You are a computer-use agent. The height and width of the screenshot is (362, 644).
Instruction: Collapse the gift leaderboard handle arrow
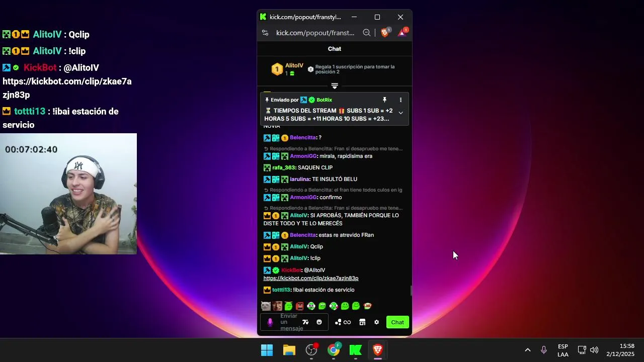click(x=335, y=86)
